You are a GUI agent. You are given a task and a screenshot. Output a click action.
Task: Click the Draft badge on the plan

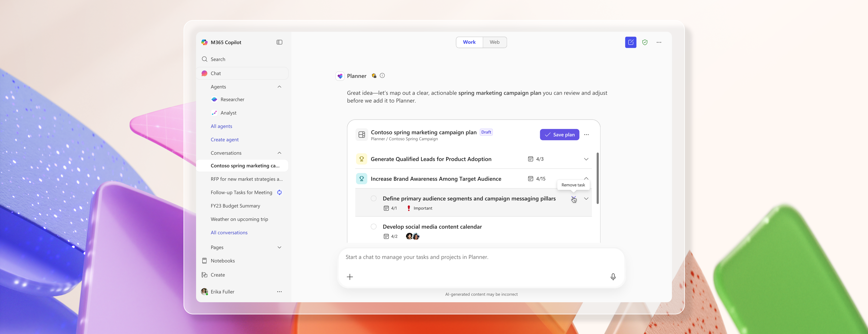486,132
